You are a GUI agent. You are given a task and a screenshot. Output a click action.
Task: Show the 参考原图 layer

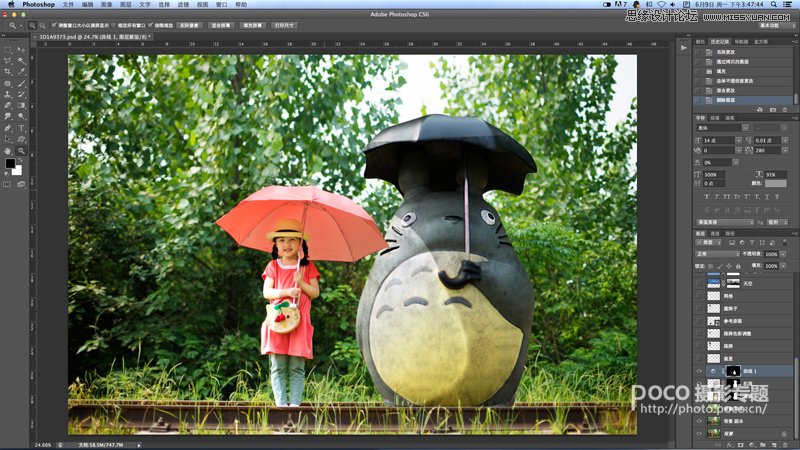click(699, 321)
